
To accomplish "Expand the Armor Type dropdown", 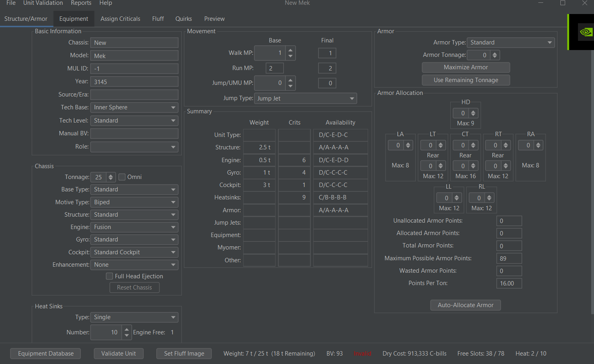I will click(x=511, y=42).
